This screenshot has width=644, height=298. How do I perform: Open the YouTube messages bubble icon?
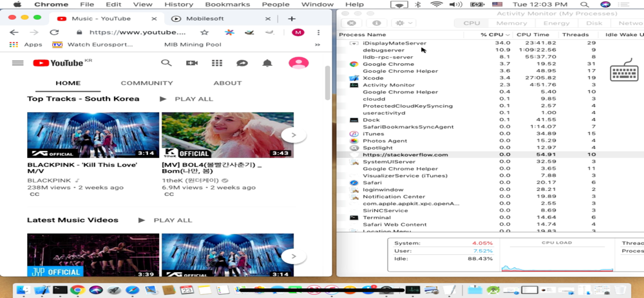point(242,63)
